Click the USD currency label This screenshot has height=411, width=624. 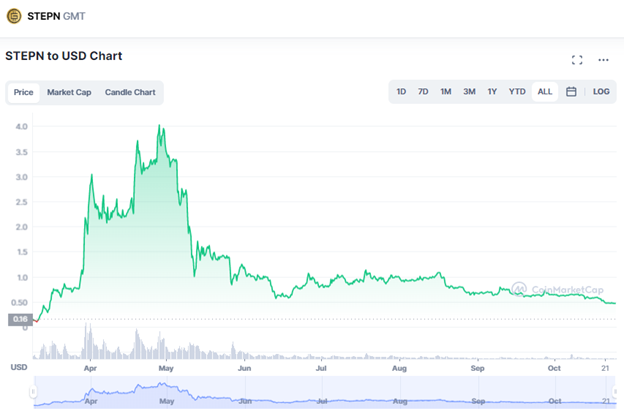[19, 367]
